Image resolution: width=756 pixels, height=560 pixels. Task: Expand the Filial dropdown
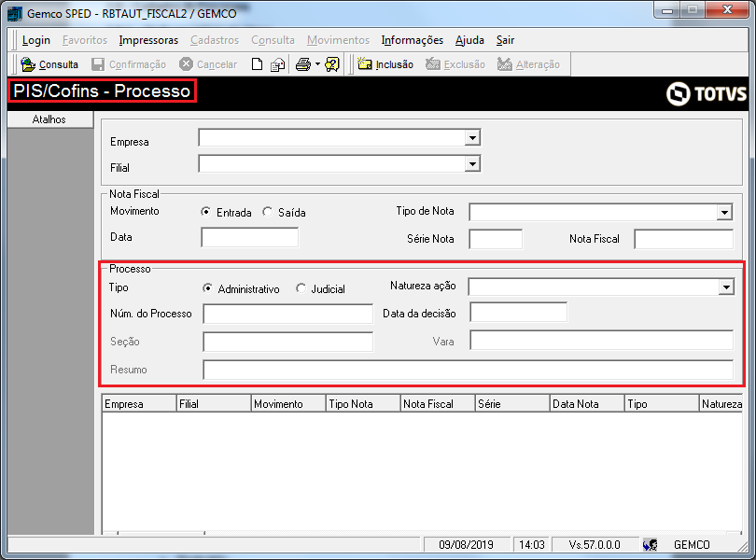[472, 164]
